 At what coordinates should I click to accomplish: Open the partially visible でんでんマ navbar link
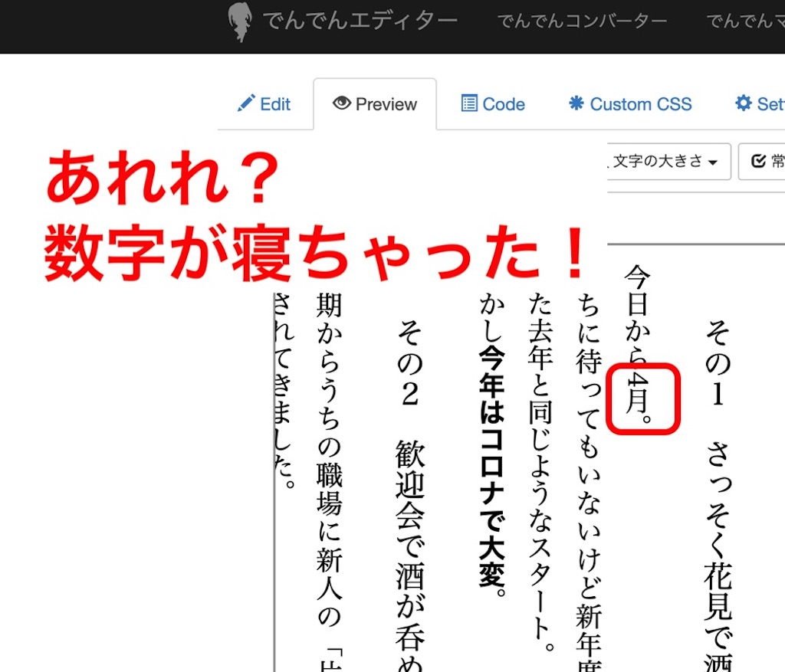(x=742, y=21)
